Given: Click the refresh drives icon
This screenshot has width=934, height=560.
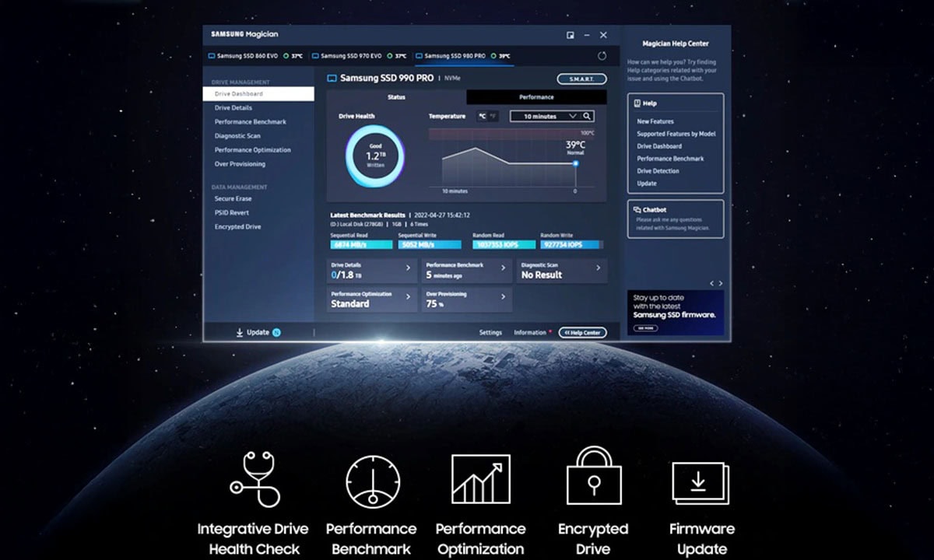Looking at the screenshot, I should coord(602,56).
